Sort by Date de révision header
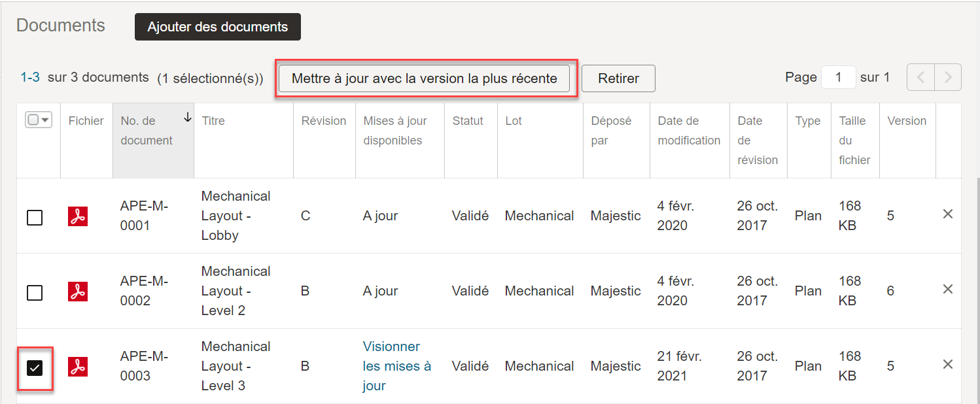 pyautogui.click(x=758, y=141)
